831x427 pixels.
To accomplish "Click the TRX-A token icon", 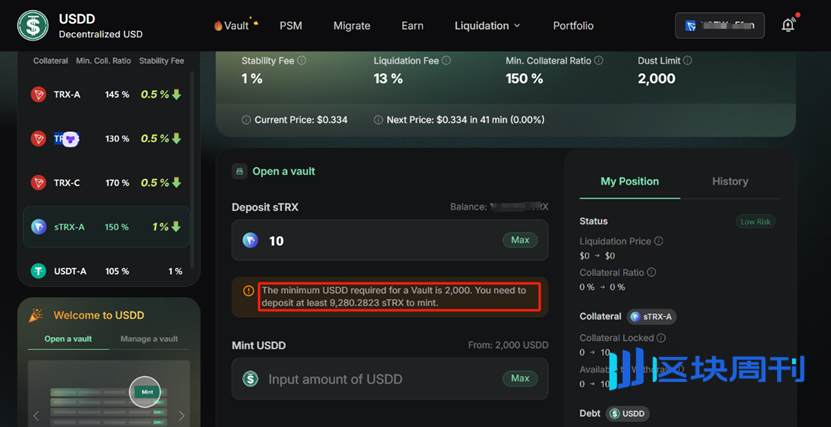I will (x=38, y=95).
